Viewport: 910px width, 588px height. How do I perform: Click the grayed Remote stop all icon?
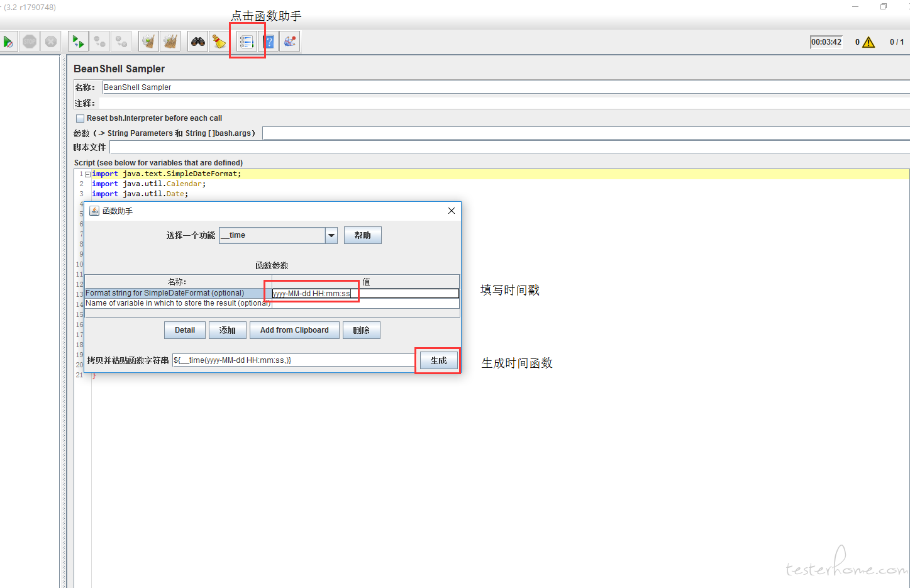click(x=99, y=42)
